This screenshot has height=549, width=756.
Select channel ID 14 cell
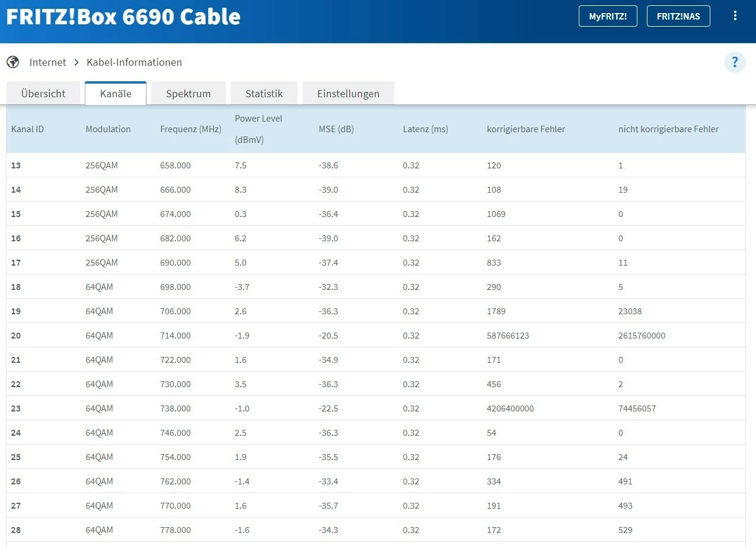click(16, 190)
